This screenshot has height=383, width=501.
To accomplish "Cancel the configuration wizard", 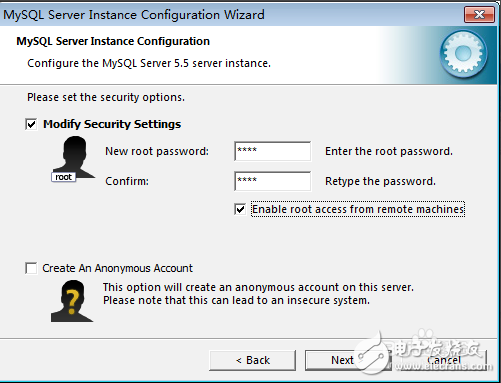I will [x=444, y=360].
